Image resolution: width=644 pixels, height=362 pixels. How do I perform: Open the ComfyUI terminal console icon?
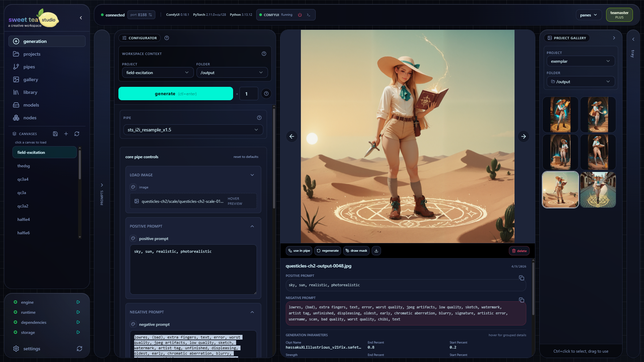click(x=309, y=15)
